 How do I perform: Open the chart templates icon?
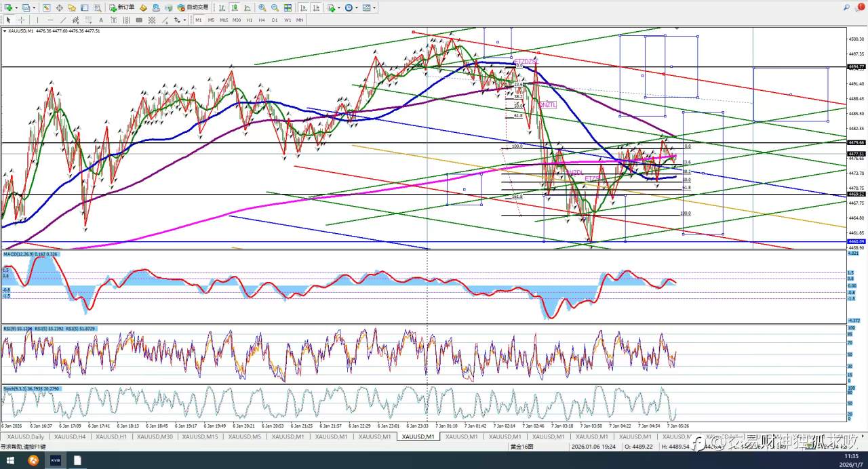coord(366,7)
